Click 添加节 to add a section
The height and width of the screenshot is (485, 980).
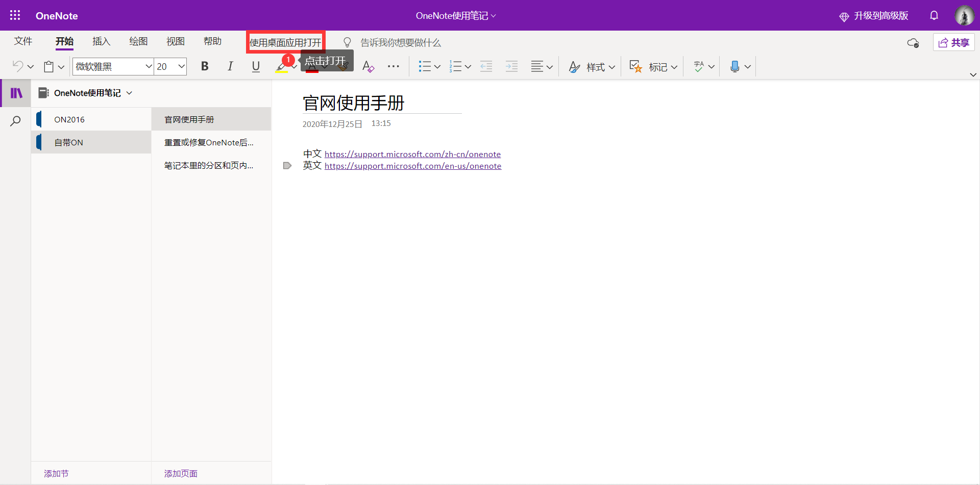[56, 473]
